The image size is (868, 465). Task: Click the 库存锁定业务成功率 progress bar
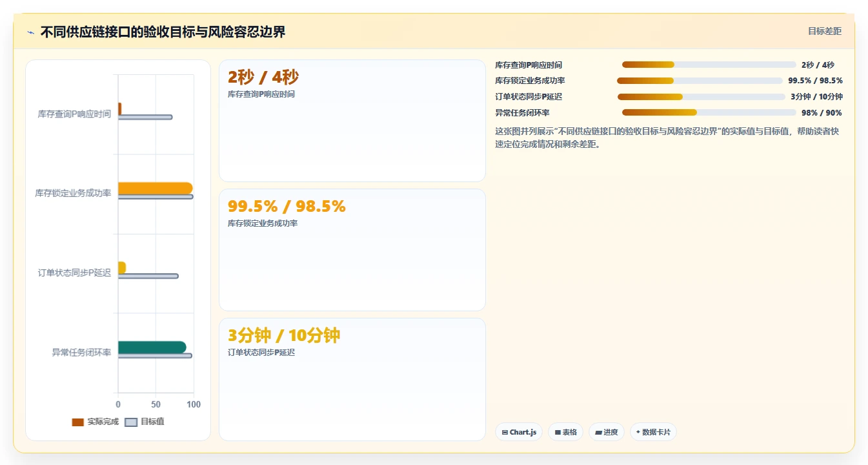[x=700, y=81]
